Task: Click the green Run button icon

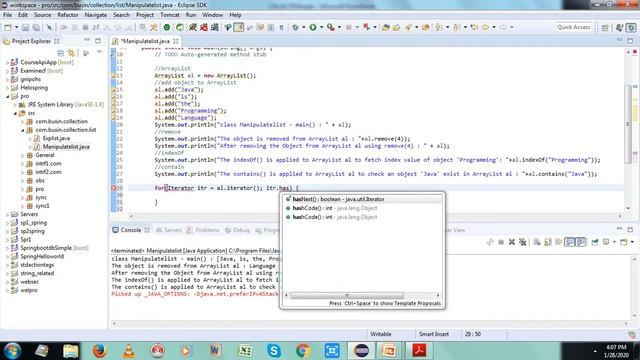Action: [x=313, y=27]
